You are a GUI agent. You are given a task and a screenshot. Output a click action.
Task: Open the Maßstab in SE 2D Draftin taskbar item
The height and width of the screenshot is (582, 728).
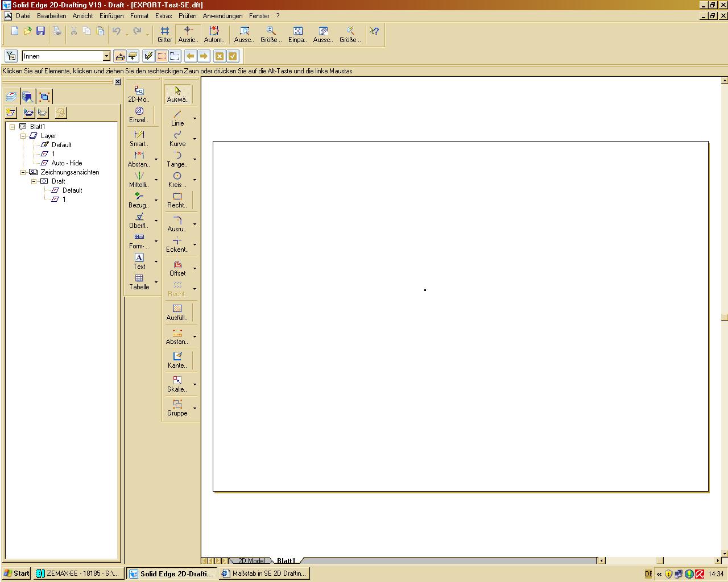click(264, 573)
